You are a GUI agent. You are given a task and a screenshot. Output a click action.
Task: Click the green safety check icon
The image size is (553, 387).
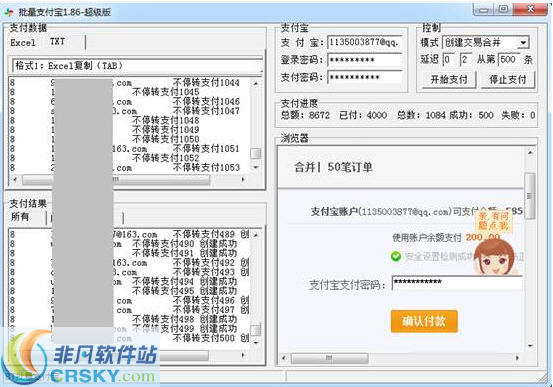pyautogui.click(x=396, y=256)
